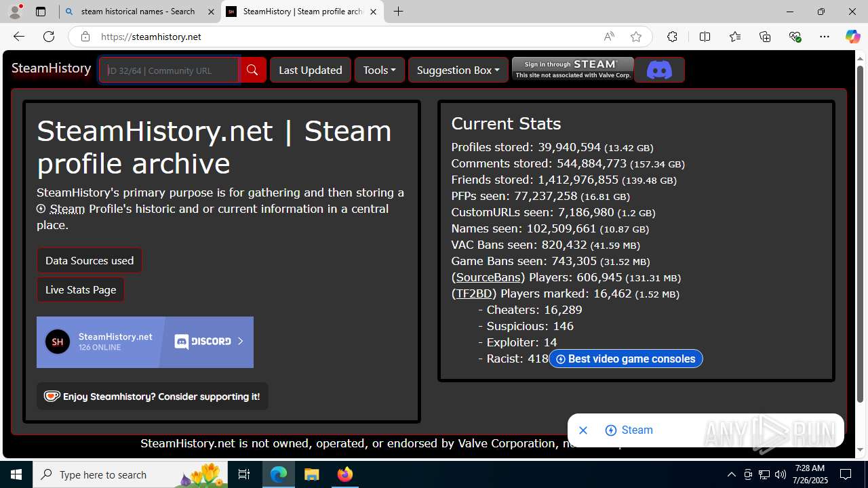This screenshot has height=488, width=868.
Task: Click the browser address bar URL
Action: click(151, 37)
